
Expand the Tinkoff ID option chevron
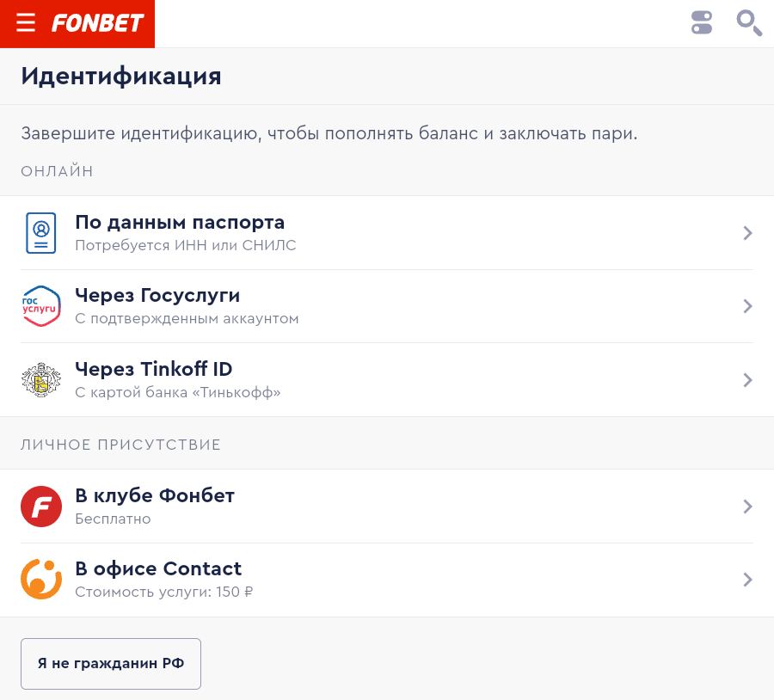(747, 380)
